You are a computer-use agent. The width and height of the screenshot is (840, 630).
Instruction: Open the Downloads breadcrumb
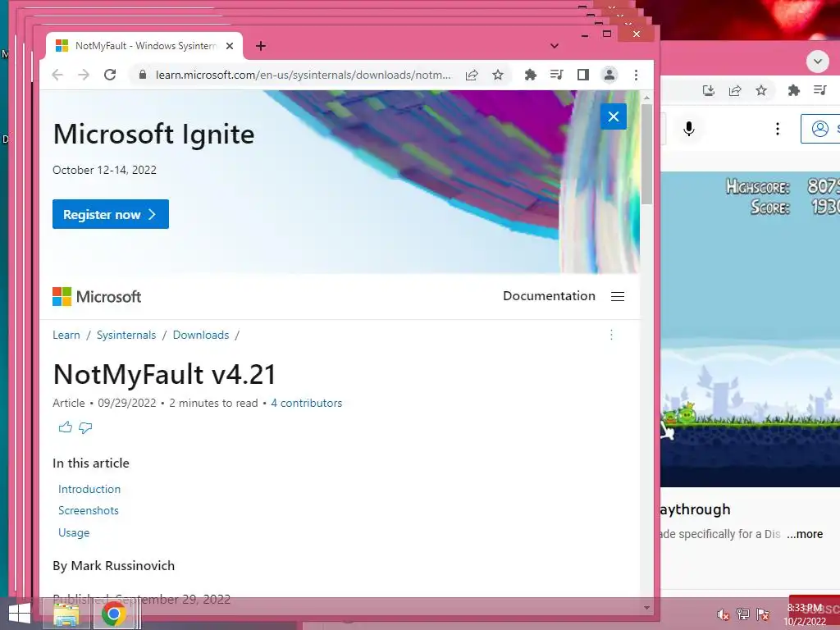click(x=201, y=335)
